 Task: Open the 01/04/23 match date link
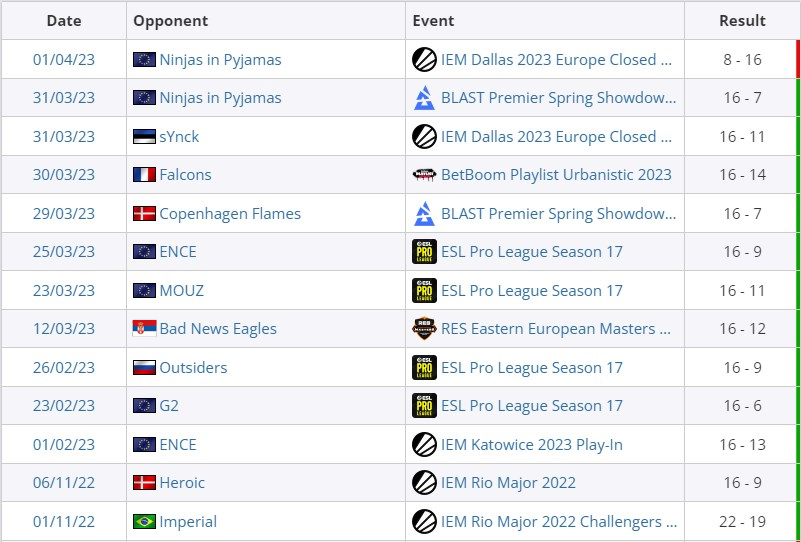(x=64, y=60)
